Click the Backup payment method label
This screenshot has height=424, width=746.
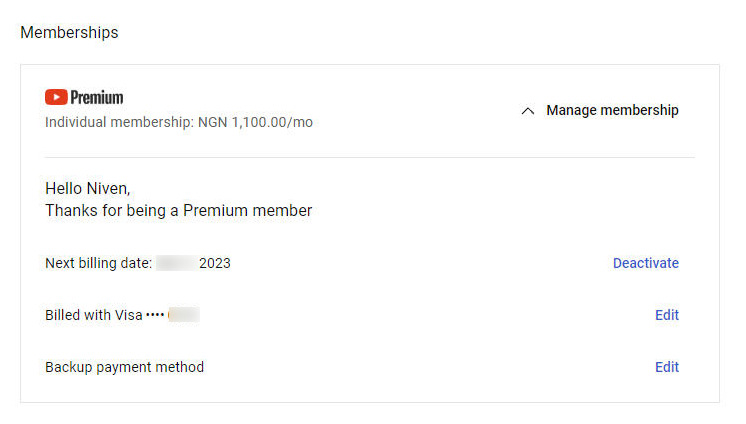[x=125, y=367]
